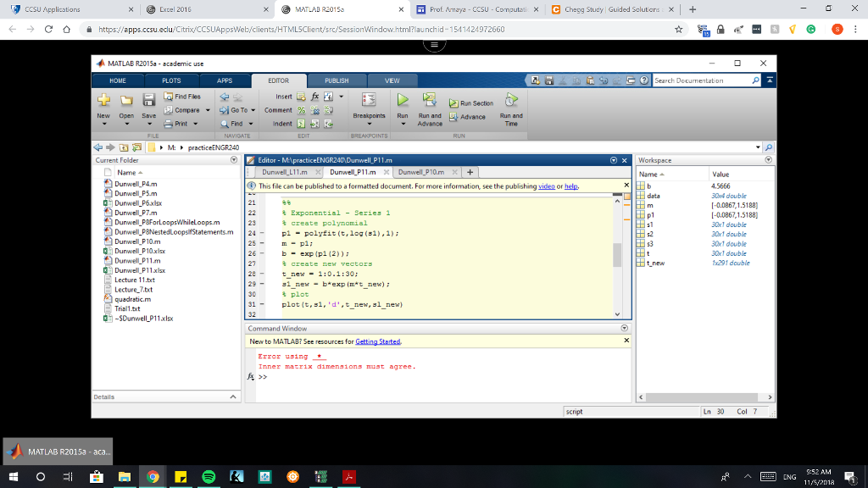This screenshot has width=868, height=488.
Task: Click the Find Files icon
Action: click(x=169, y=97)
